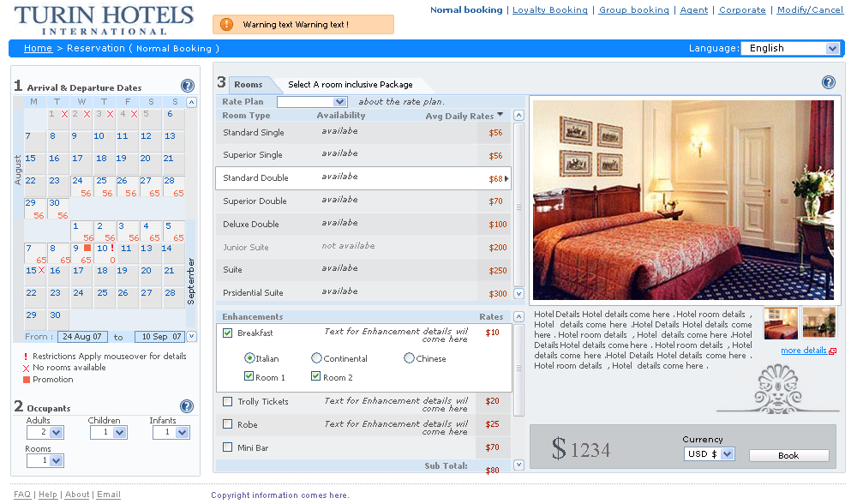This screenshot has width=857, height=504.
Task: Select the Continental breakfast radio button
Action: pos(317,358)
